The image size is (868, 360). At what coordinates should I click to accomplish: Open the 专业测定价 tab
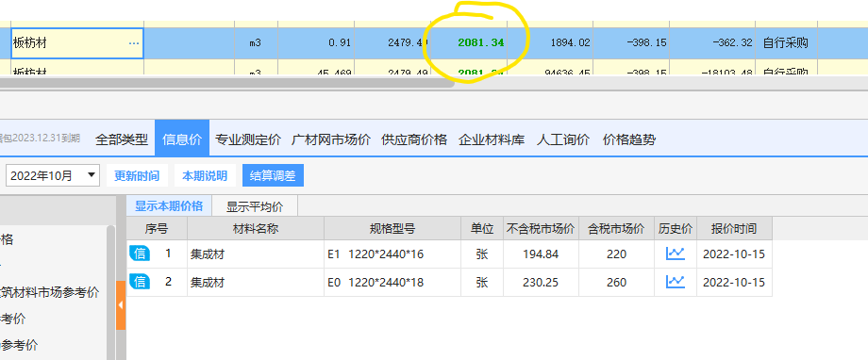[x=248, y=139]
